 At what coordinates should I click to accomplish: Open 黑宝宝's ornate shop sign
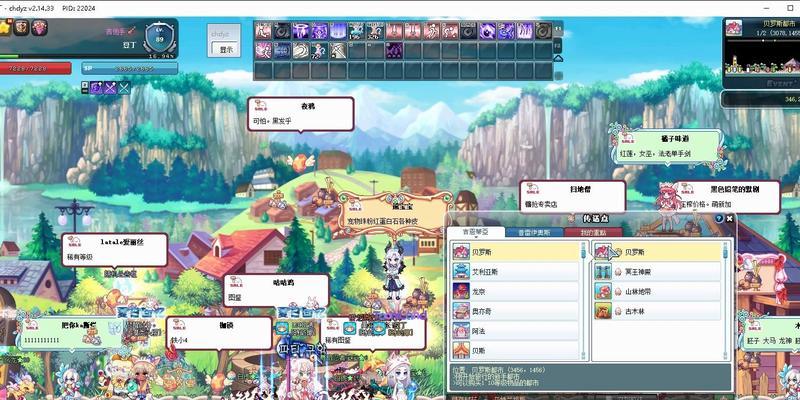395,214
